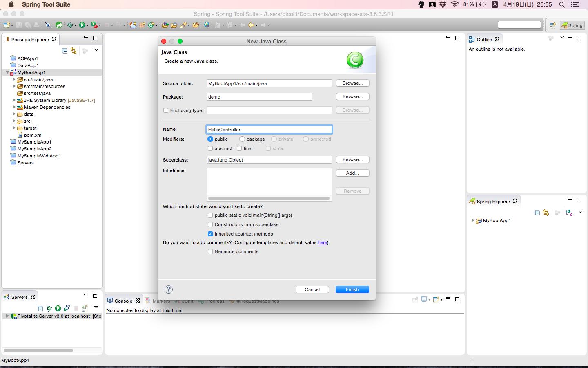Enable the abstract modifier checkbox
This screenshot has width=588, height=368.
tap(210, 148)
